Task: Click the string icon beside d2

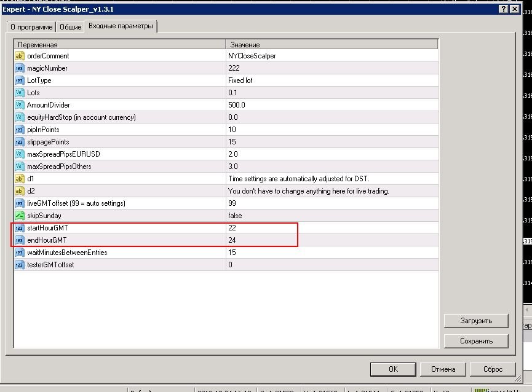Action: pos(19,191)
